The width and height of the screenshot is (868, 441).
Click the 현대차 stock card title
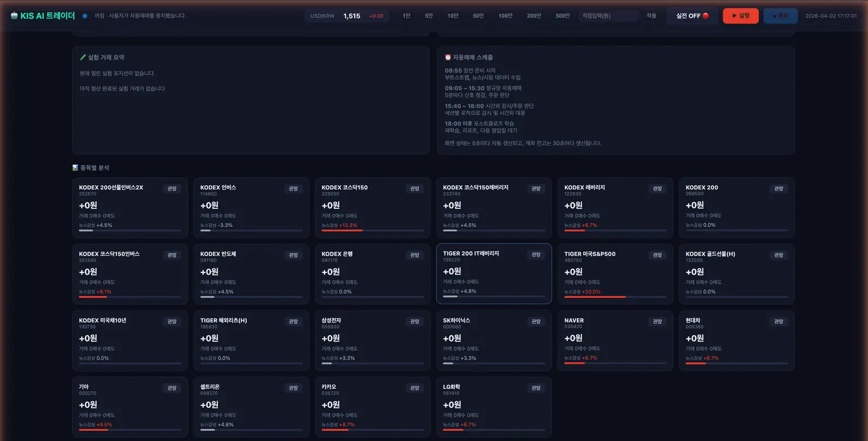point(693,321)
